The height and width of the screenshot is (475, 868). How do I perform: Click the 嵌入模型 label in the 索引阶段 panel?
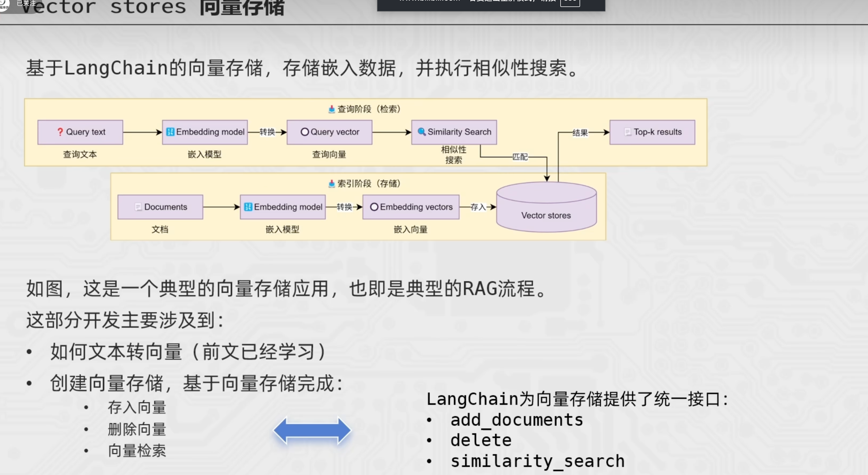click(282, 229)
